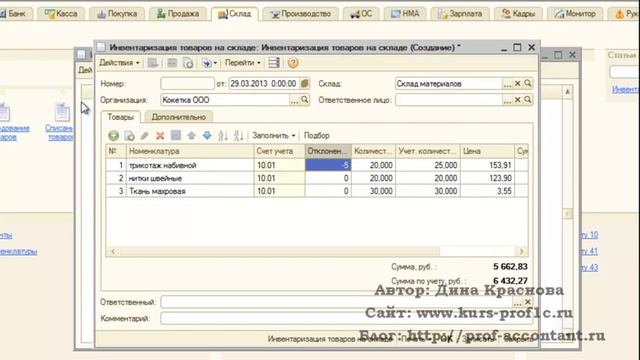This screenshot has width=640, height=360.
Task: Open selection dots for Ответственный field
Action: [x=517, y=302]
